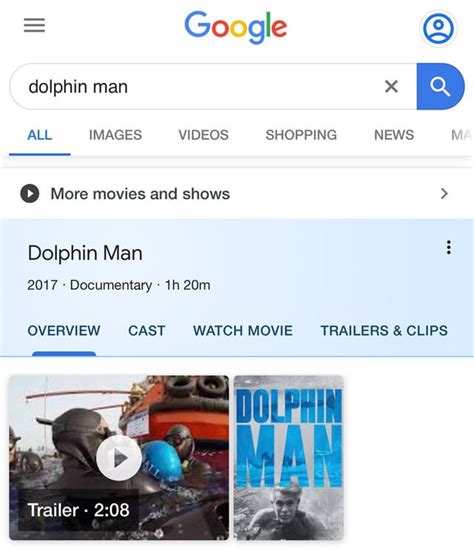Click the search field containing dolphin man

(x=197, y=86)
